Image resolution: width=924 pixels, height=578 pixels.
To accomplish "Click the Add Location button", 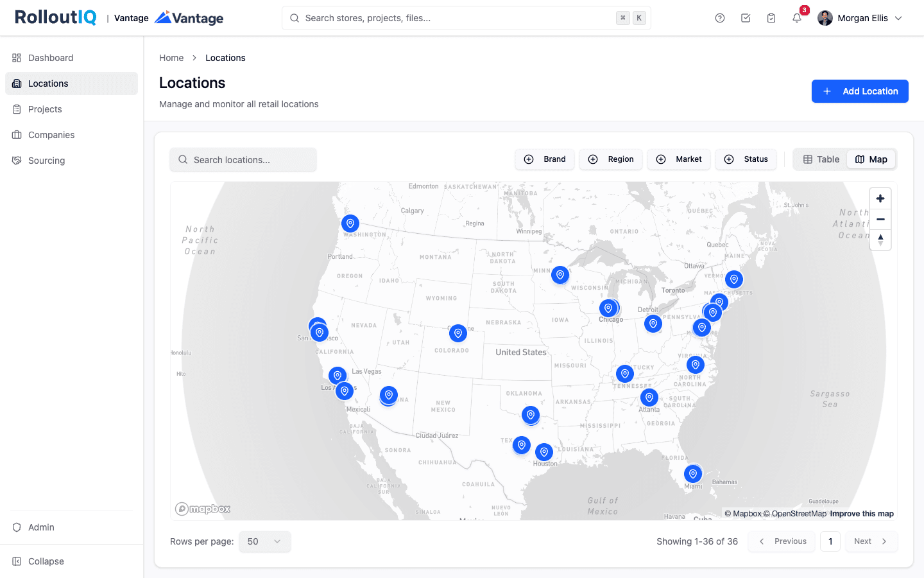I will [860, 91].
